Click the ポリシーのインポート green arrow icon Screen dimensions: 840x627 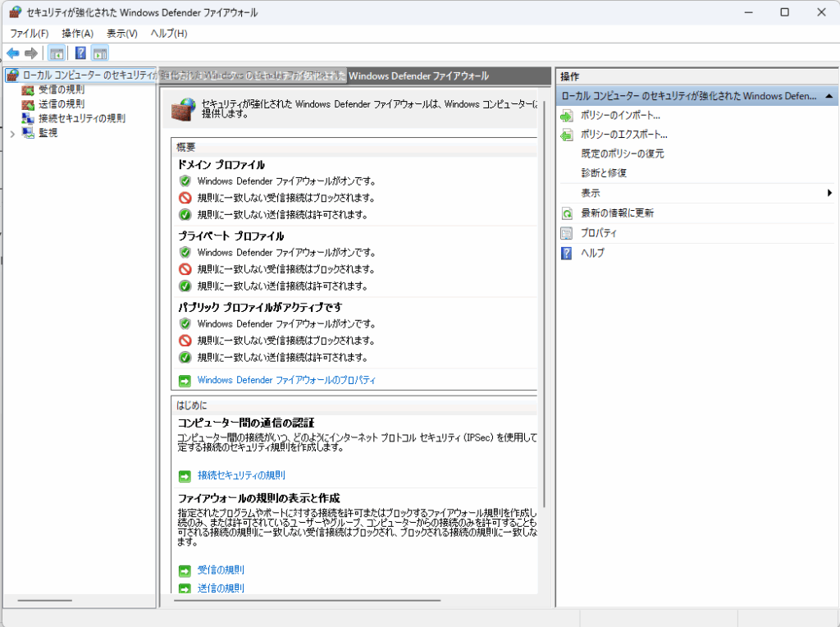coord(567,116)
